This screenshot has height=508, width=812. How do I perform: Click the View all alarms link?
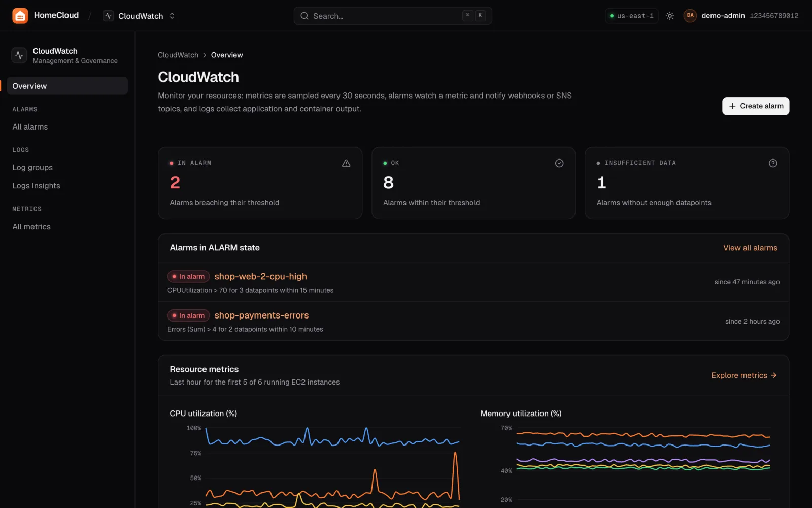(x=750, y=248)
